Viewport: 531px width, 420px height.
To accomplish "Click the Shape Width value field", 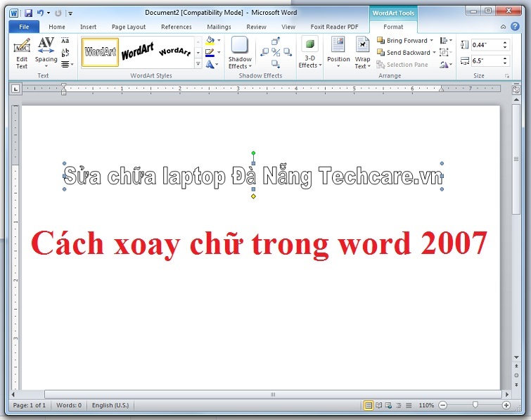I will 486,61.
